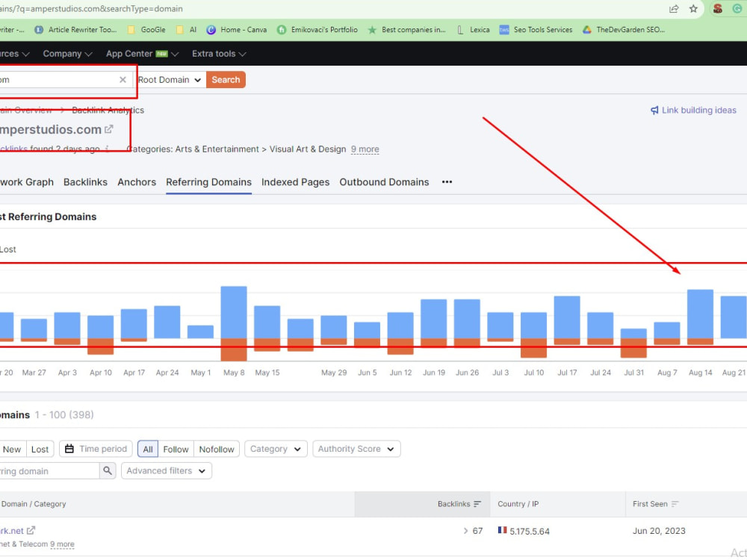Clear the domain search field with X
The height and width of the screenshot is (560, 747).
(123, 80)
